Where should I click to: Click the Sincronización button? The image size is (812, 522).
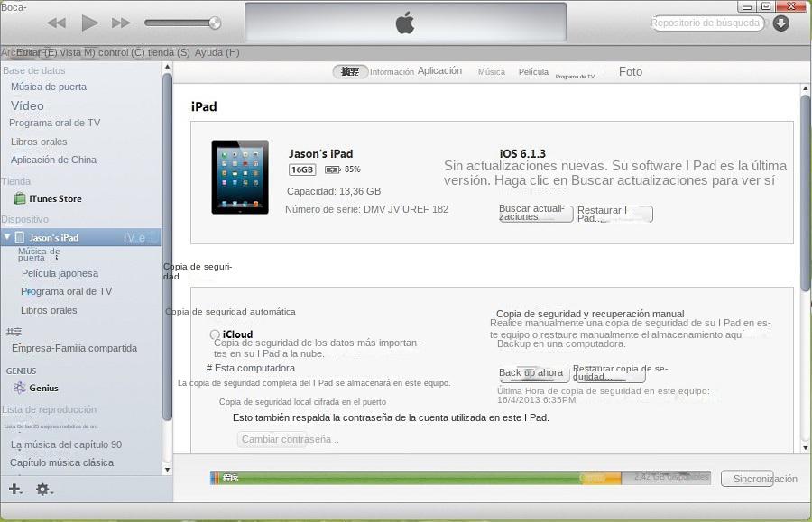click(747, 479)
